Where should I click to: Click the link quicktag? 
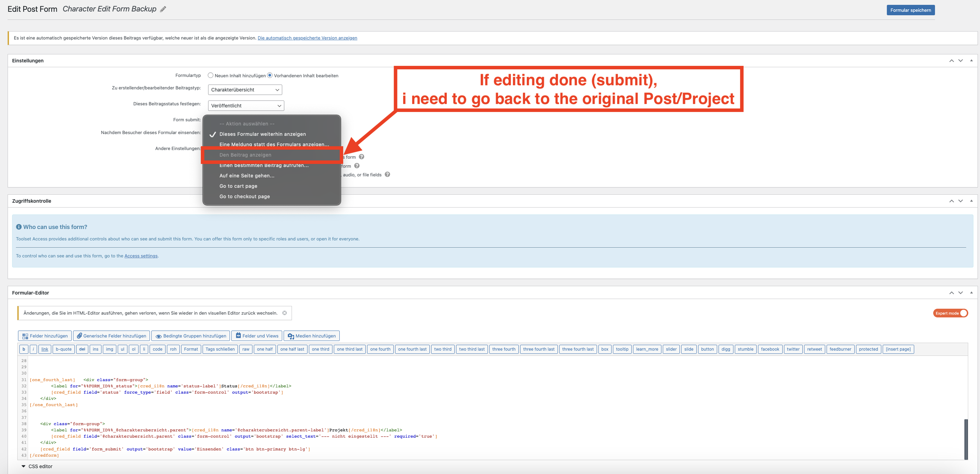click(45, 349)
